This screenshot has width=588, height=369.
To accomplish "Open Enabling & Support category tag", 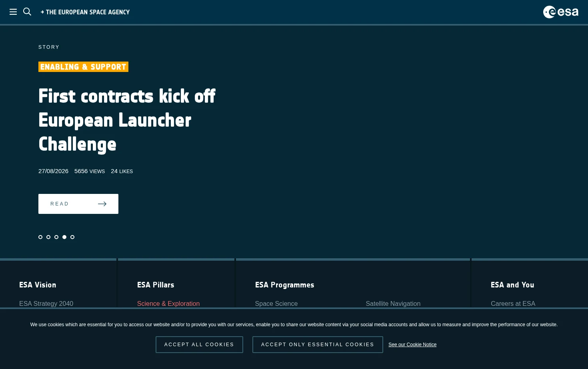I will pyautogui.click(x=83, y=67).
